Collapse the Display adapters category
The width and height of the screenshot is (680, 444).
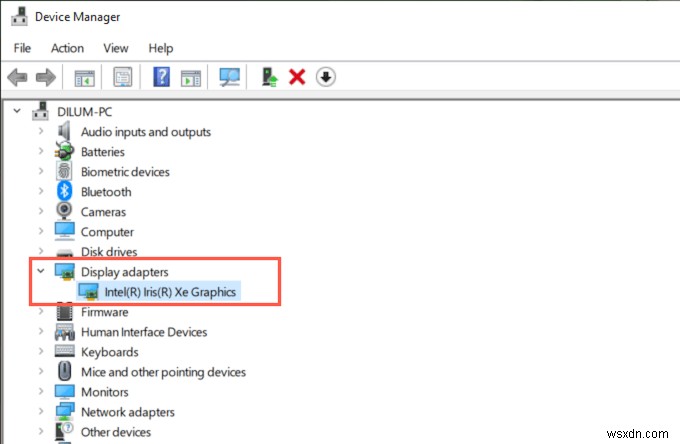[x=41, y=271]
